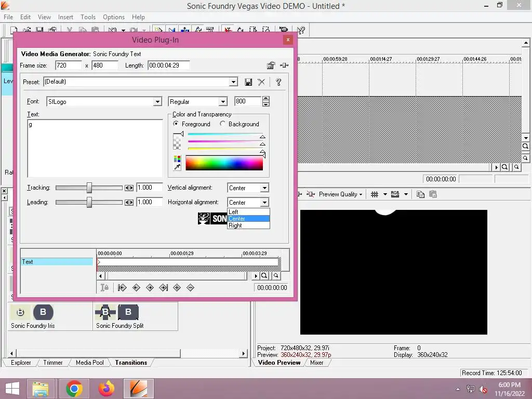Click the Frame size width field 720

(x=69, y=65)
